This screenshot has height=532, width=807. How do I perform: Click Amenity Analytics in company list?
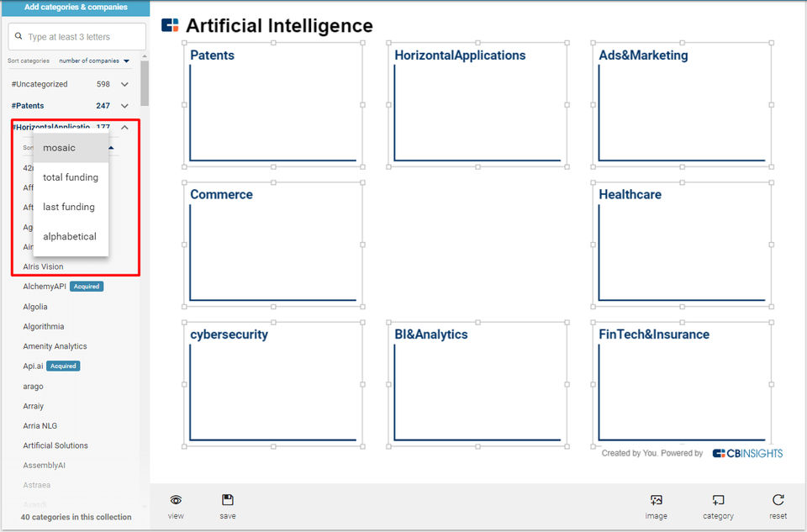tap(55, 346)
